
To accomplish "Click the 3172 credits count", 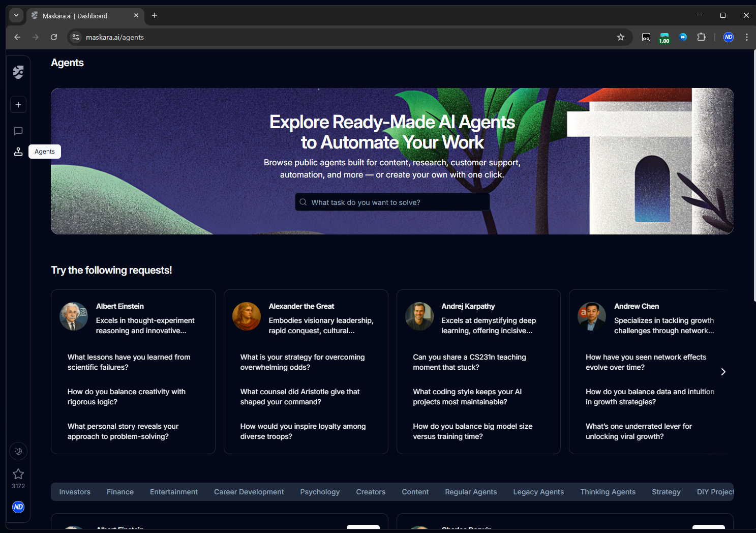I will (x=18, y=486).
